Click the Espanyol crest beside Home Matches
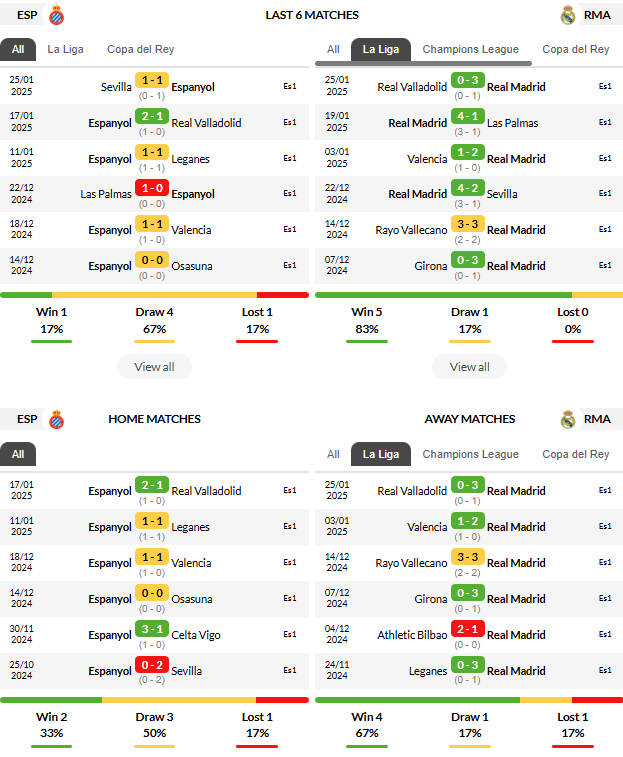This screenshot has width=623, height=757. pos(57,419)
